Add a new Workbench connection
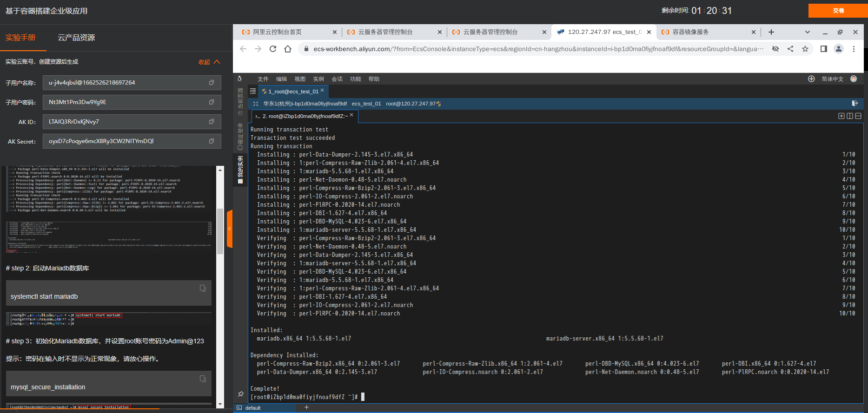 pyautogui.click(x=811, y=79)
